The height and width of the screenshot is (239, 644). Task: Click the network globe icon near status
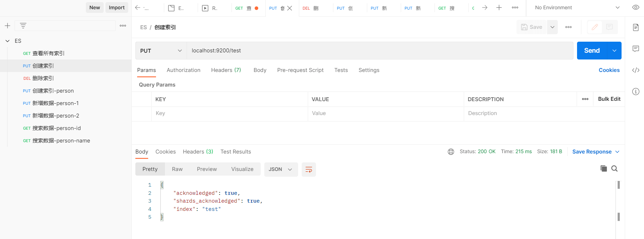(x=451, y=152)
